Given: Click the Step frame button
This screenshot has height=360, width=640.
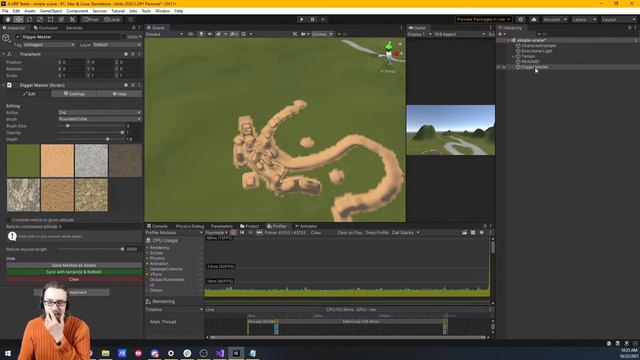Looking at the screenshot, I should pyautogui.click(x=323, y=20).
